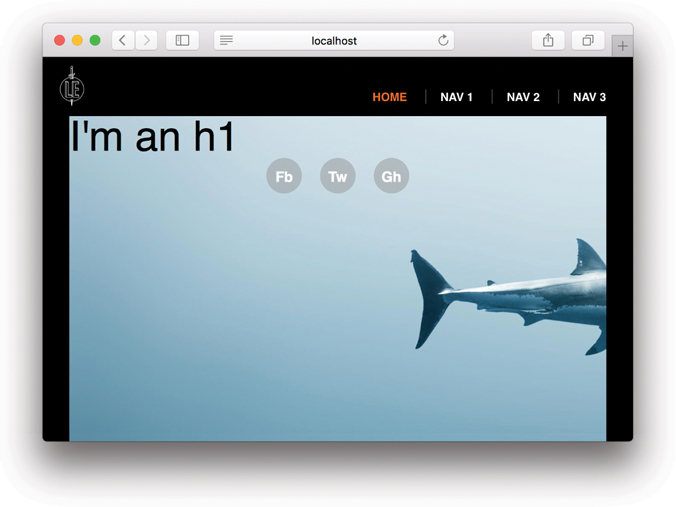Show the Safari sidebar
The height and width of the screenshot is (507, 676).
pos(182,40)
